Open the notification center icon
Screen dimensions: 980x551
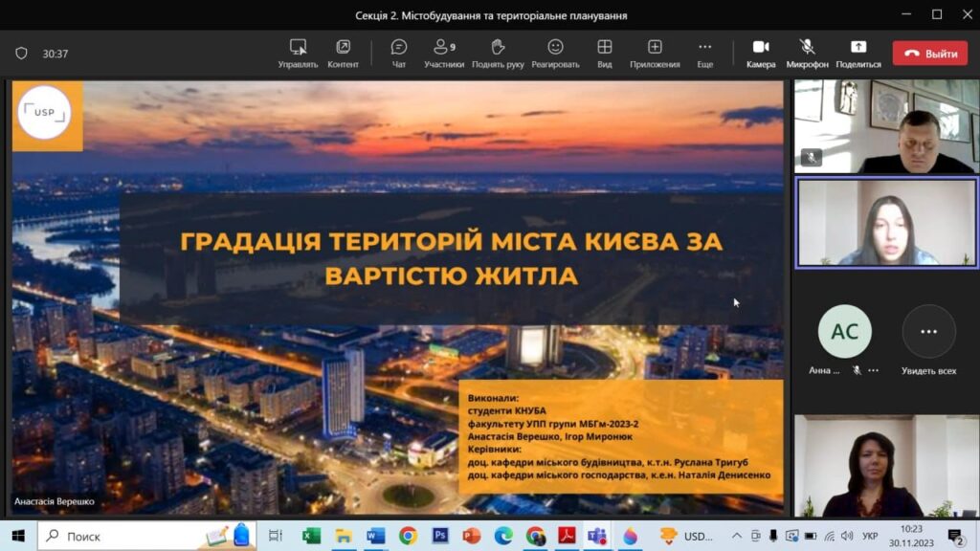(x=955, y=536)
